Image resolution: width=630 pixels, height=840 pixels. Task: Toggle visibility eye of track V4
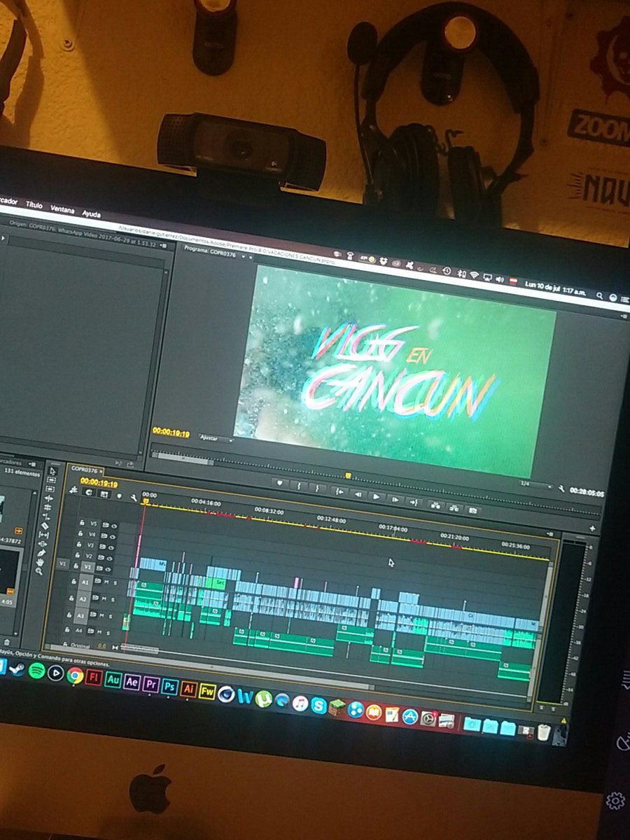pyautogui.click(x=113, y=537)
